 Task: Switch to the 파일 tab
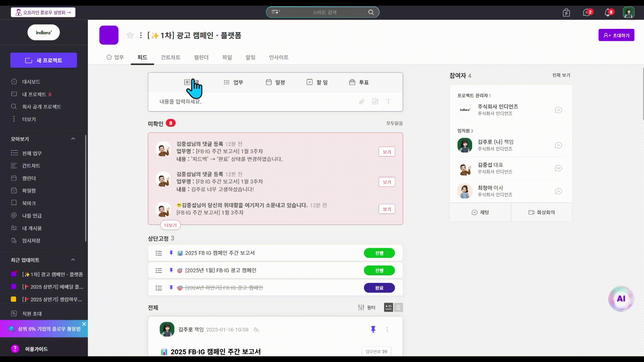point(227,57)
